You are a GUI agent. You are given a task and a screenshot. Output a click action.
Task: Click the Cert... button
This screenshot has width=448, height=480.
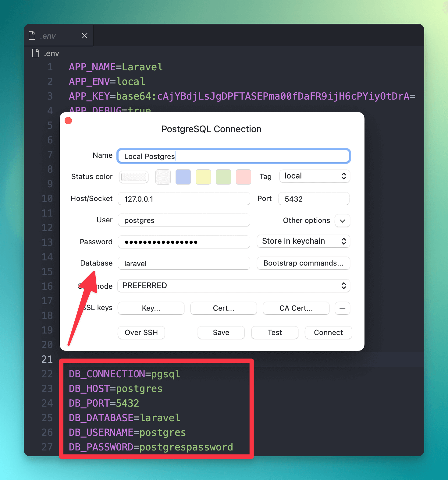pyautogui.click(x=224, y=308)
